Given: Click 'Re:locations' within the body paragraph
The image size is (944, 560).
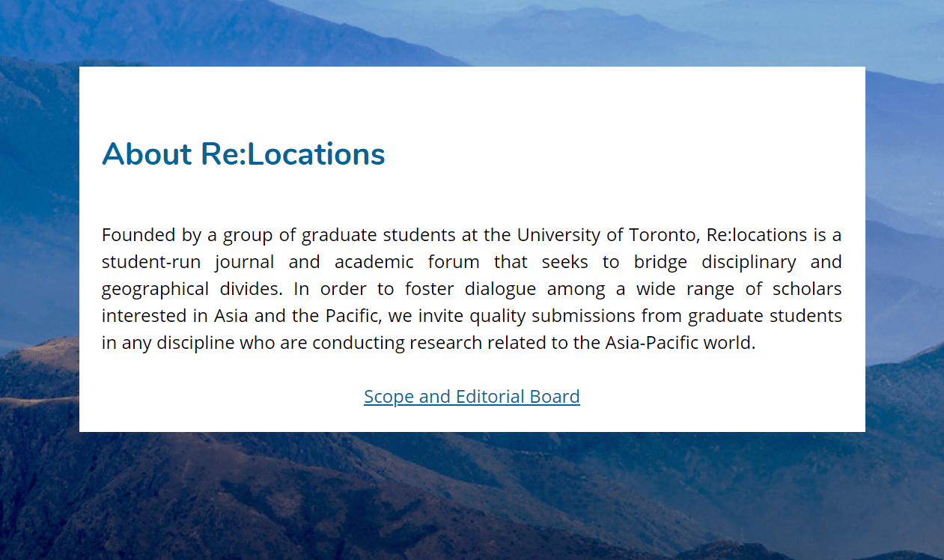Looking at the screenshot, I should click(756, 235).
